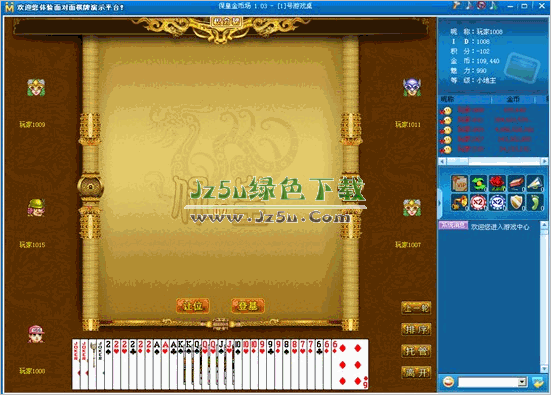Sort the player list by the 金币 column header
Screen dimensions: 551x395
[x=513, y=99]
